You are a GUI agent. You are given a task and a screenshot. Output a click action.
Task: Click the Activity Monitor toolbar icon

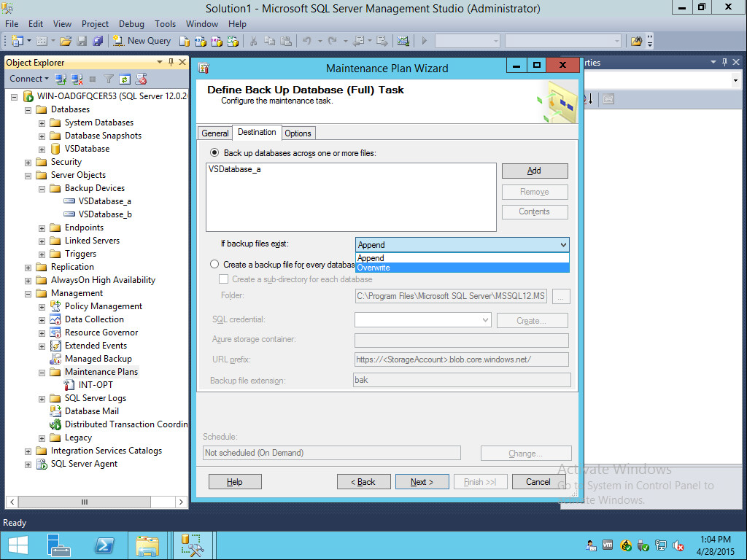pyautogui.click(x=403, y=41)
